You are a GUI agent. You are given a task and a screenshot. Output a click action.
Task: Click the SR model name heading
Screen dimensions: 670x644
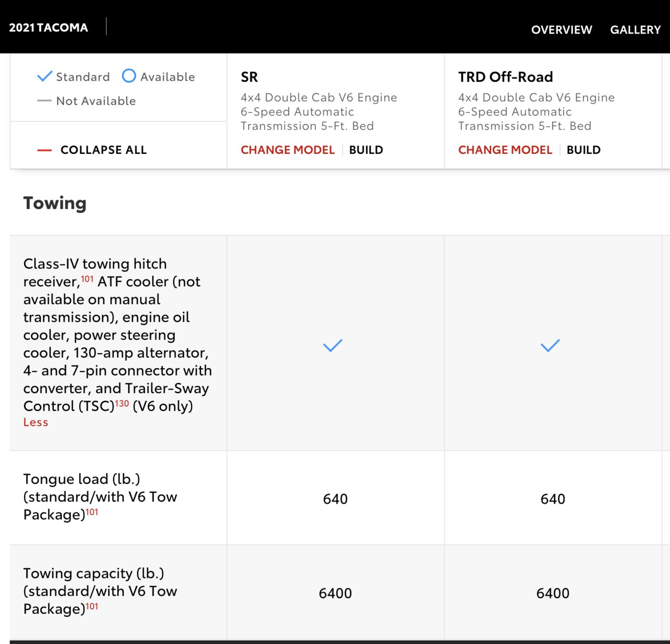(x=249, y=77)
